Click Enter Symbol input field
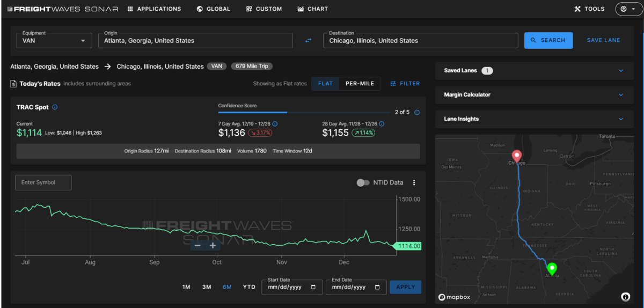644x308 pixels. pyautogui.click(x=43, y=182)
